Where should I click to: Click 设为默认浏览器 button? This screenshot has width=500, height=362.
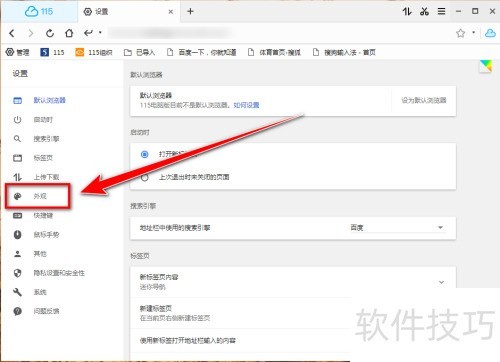(x=424, y=100)
